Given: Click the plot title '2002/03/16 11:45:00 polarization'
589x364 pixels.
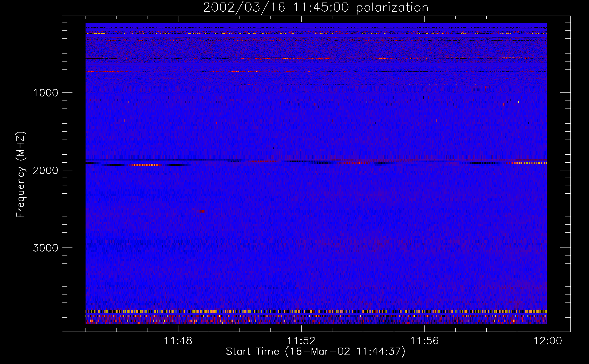Looking at the screenshot, I should point(316,8).
